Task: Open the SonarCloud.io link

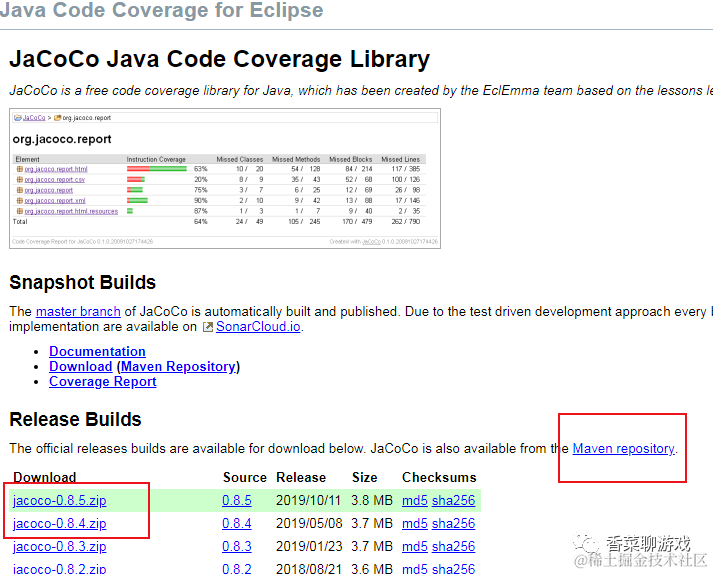Action: [258, 327]
